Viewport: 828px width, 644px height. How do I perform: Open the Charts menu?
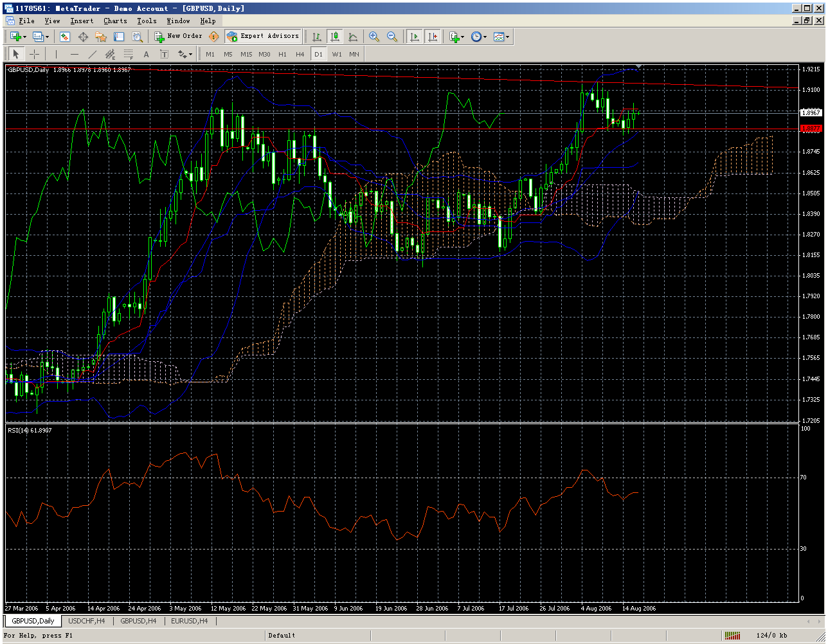pos(115,21)
